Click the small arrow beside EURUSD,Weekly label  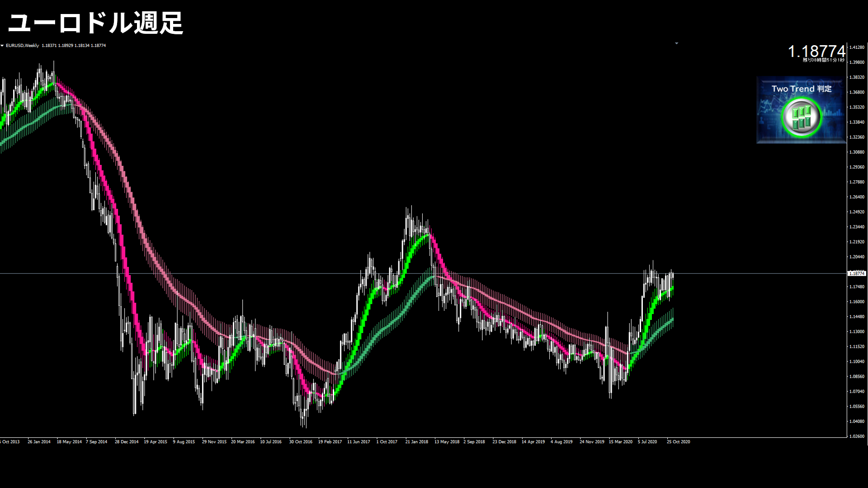pos(2,46)
